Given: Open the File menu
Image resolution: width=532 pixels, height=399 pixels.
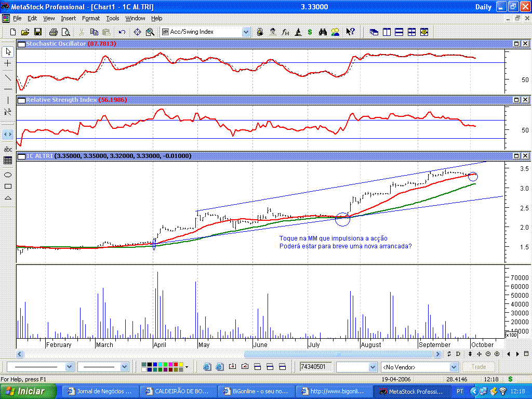Looking at the screenshot, I should [x=17, y=18].
